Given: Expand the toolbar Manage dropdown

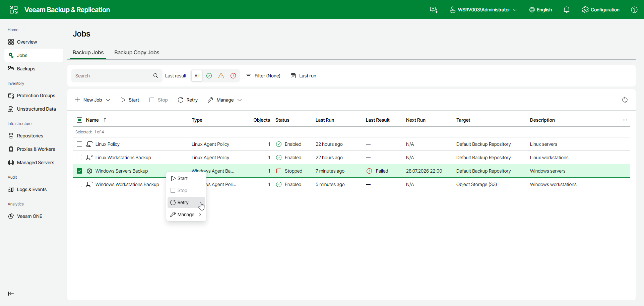Looking at the screenshot, I should (225, 100).
